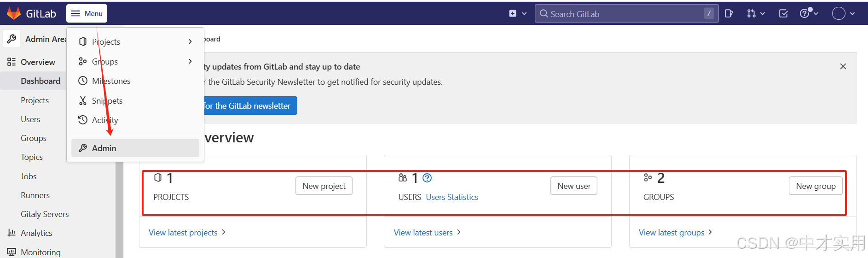Open the to-do list checkmark icon
The image size is (868, 258).
point(783,13)
